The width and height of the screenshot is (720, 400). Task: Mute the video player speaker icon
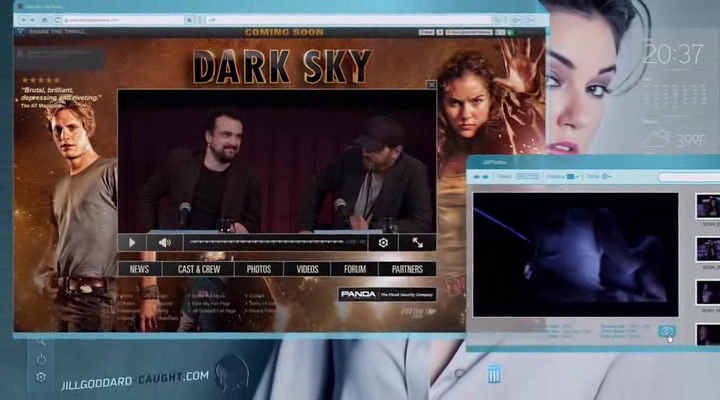163,242
